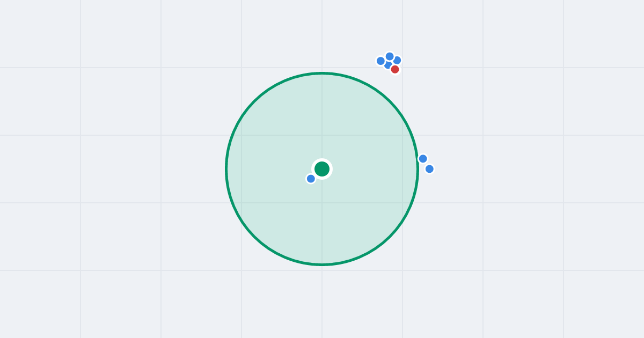644x338 pixels.
Task: Select the lower blue dot outside the circle's edge
Action: coord(429,168)
